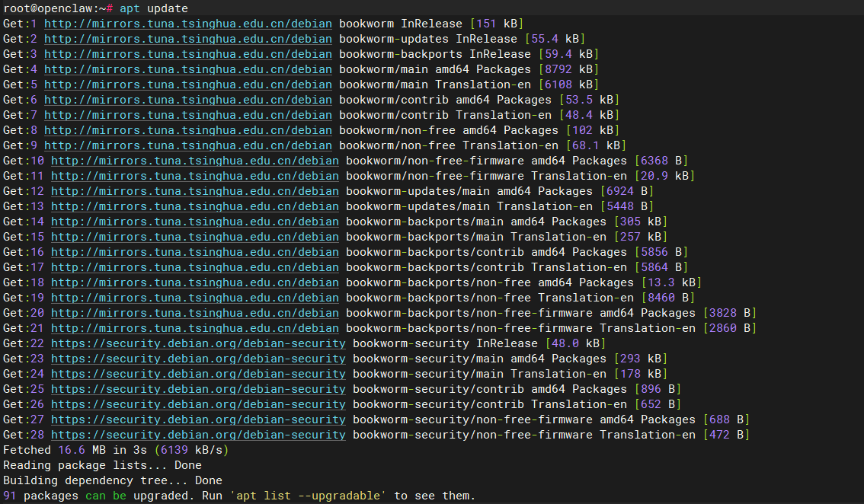Open the Get:5 main Translation-en URL
Viewport: 864px width, 504px height.
(188, 85)
